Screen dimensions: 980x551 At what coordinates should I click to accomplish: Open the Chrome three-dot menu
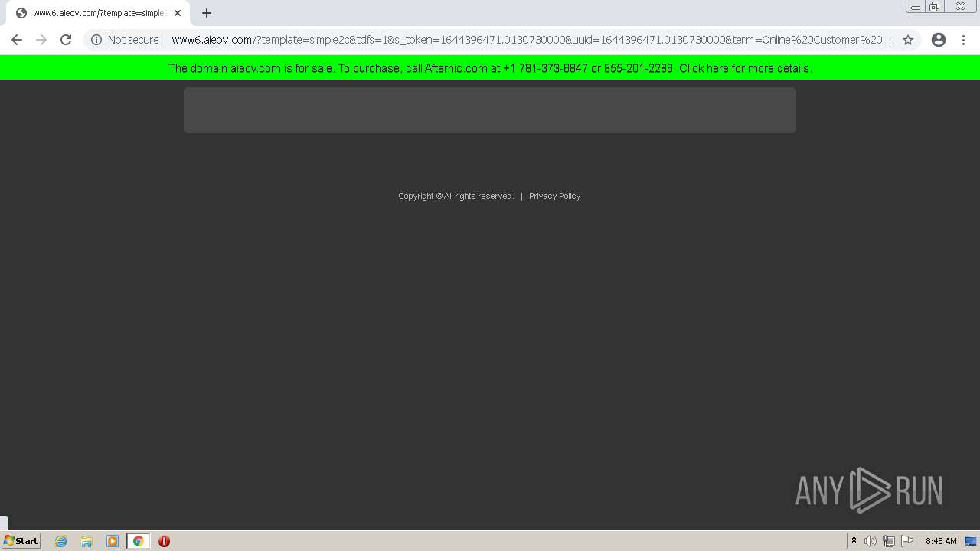pyautogui.click(x=963, y=40)
